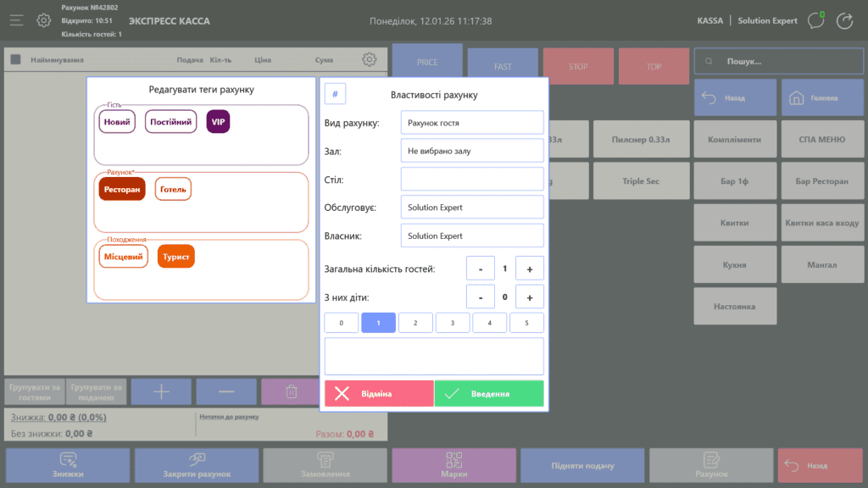This screenshot has width=868, height=488.
Task: Increase total guest count with plus
Action: [530, 269]
